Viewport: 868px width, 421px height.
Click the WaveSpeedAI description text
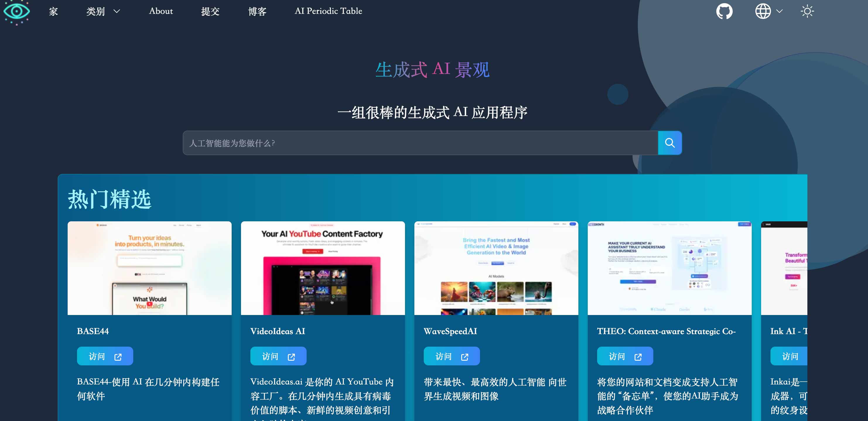495,389
